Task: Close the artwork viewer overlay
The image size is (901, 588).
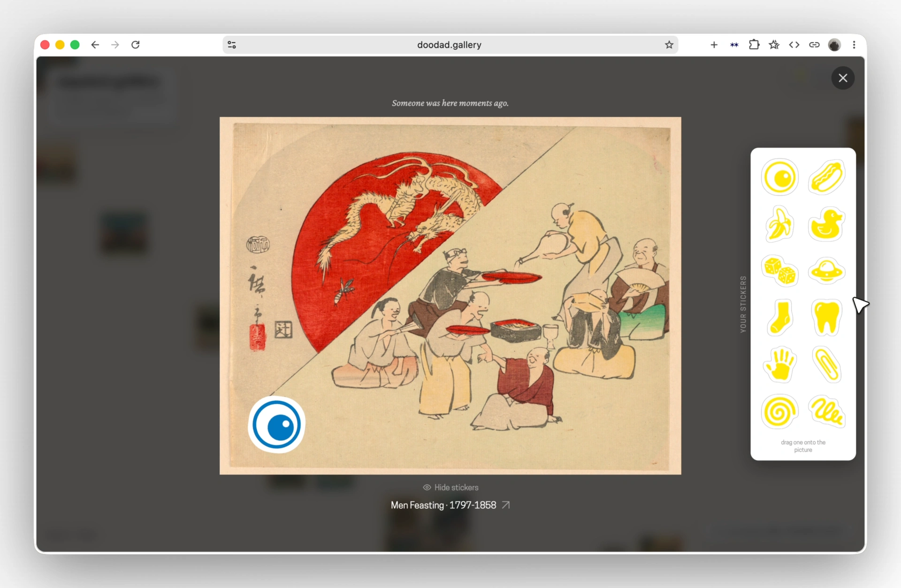Action: tap(843, 78)
